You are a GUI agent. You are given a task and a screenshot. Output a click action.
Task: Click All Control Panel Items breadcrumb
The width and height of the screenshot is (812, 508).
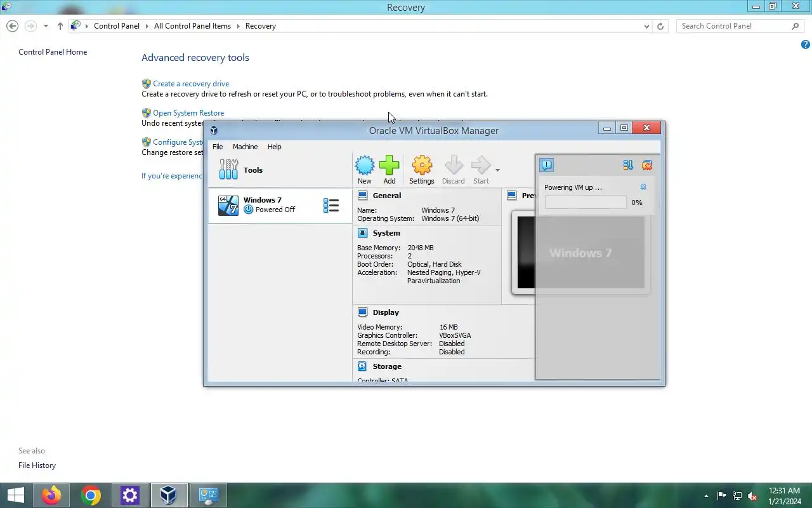(x=192, y=26)
